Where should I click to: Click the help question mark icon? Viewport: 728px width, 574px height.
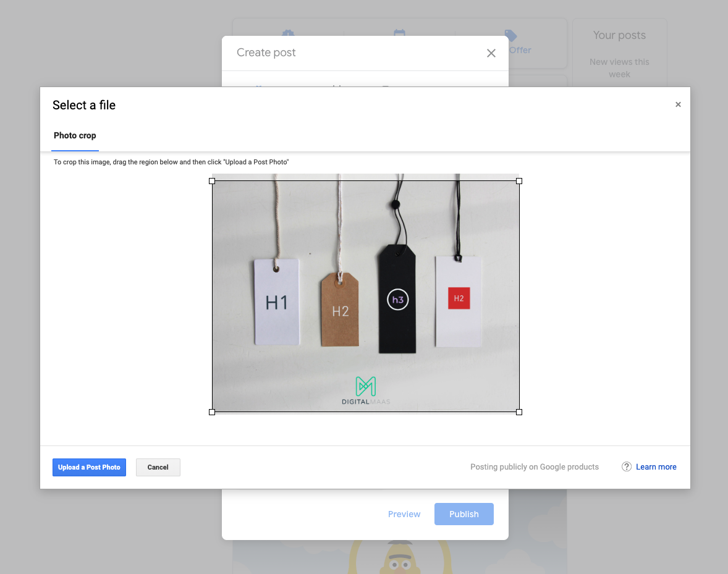[626, 467]
